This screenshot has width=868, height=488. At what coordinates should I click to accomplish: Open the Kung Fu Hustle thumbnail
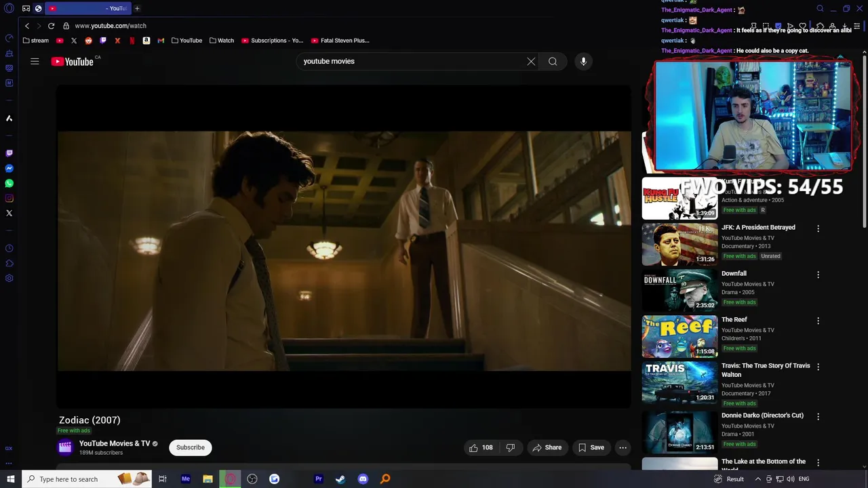pyautogui.click(x=679, y=199)
